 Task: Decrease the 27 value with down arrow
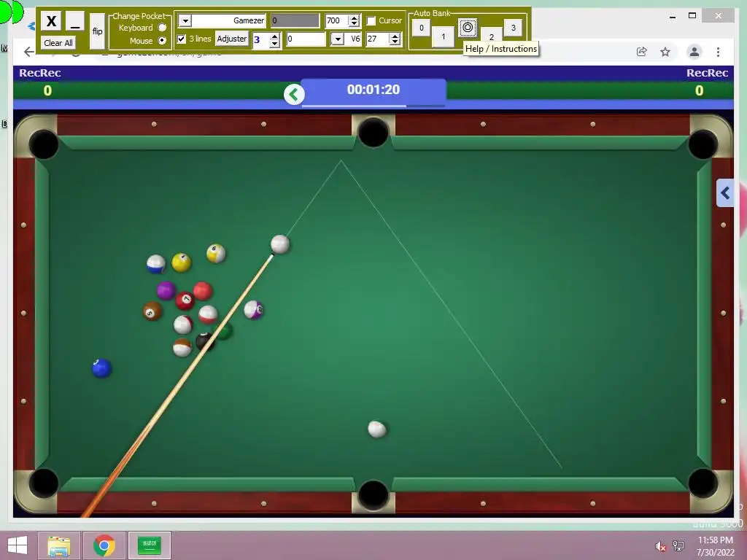tap(395, 43)
